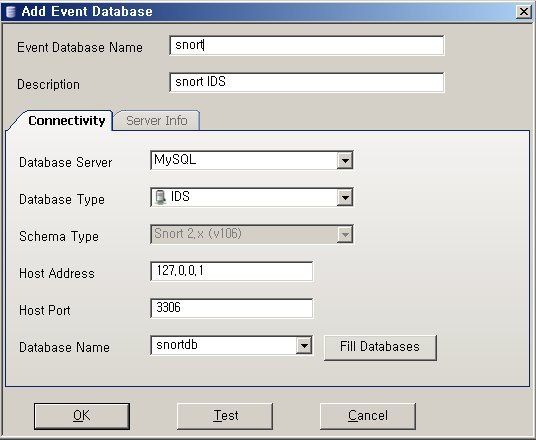
Task: Click the database icon in title bar
Action: pos(11,12)
